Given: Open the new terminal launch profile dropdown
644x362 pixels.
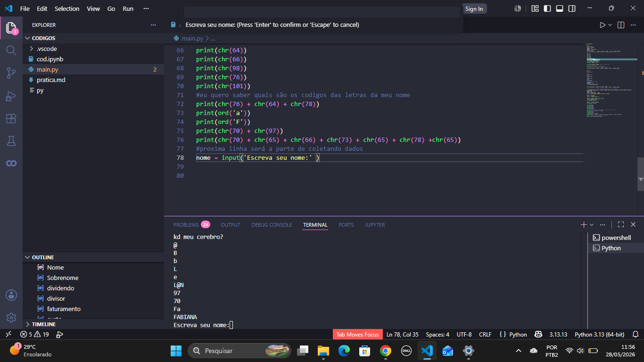Looking at the screenshot, I should [592, 225].
